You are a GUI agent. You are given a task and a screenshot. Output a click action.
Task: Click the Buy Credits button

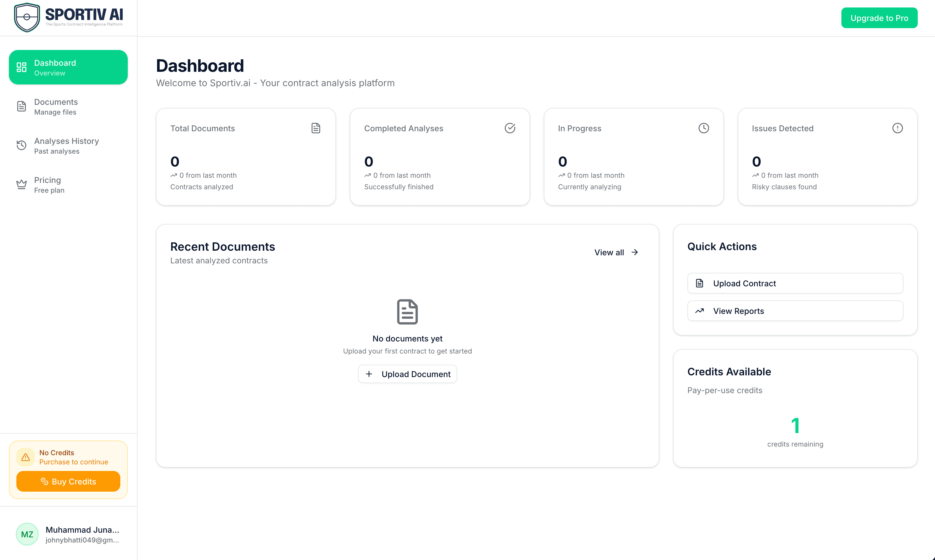[68, 481]
